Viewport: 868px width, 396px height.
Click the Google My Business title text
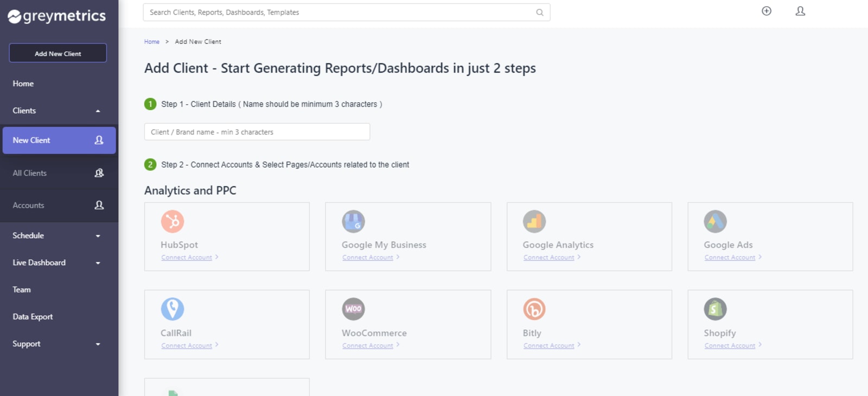click(x=384, y=245)
